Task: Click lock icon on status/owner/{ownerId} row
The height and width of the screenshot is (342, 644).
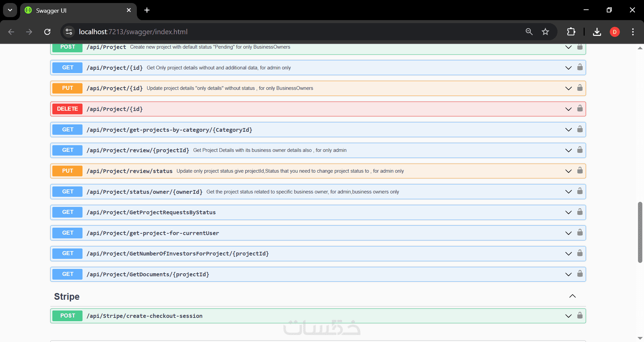Action: tap(580, 191)
